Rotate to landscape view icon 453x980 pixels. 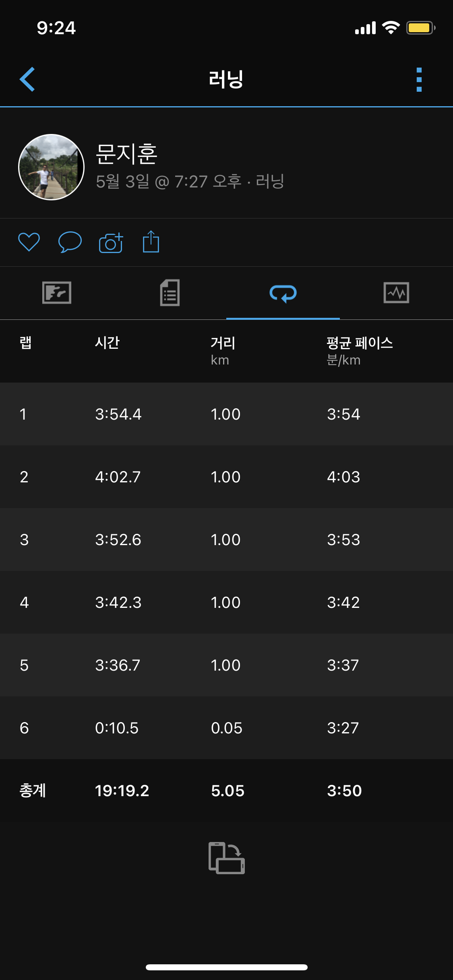click(226, 858)
